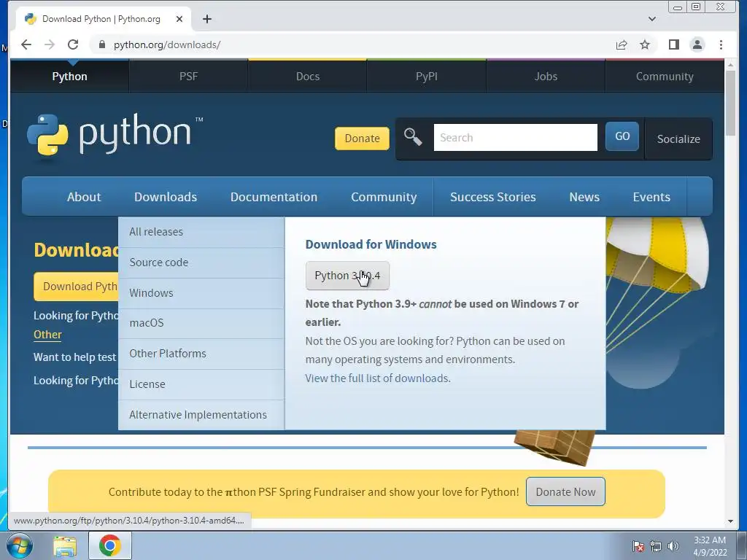This screenshot has width=747, height=560.
Task: Reload the page with the refresh icon
Action: pos(73,44)
